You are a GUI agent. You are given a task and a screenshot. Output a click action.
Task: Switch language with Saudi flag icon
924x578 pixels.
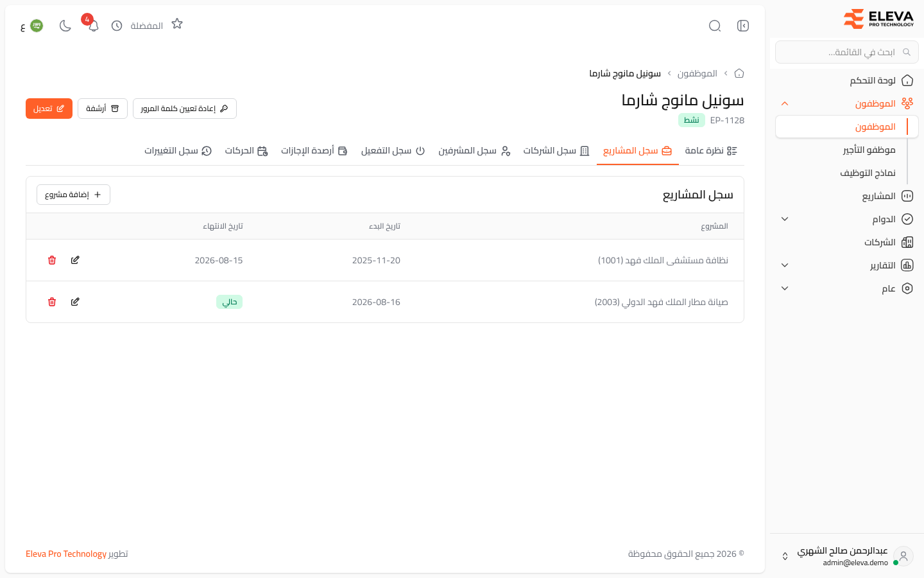point(37,26)
